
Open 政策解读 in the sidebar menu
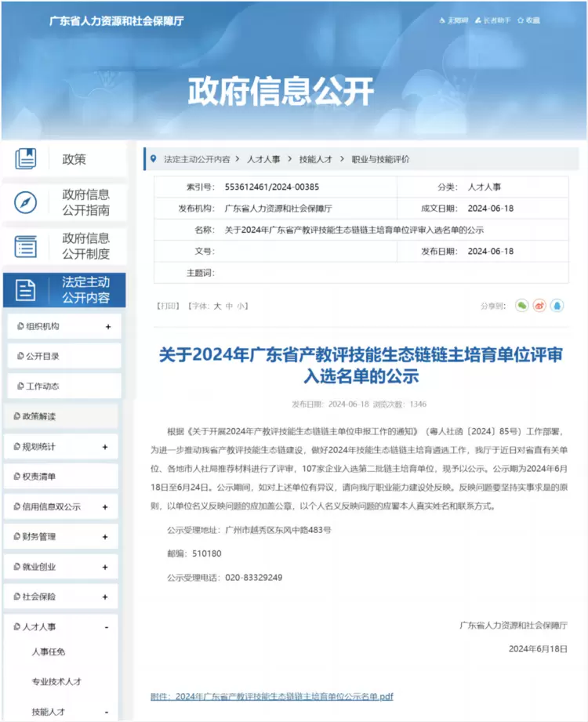tap(39, 416)
